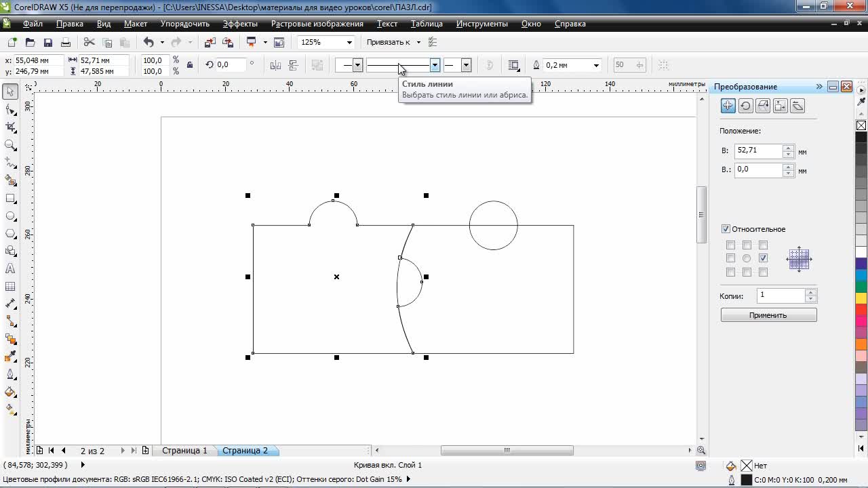868x488 pixels.
Task: Select the Crop tool
Action: (10, 127)
